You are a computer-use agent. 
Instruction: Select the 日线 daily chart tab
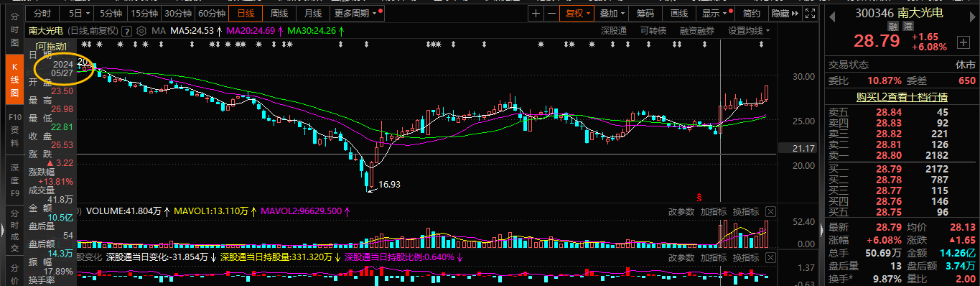(246, 13)
